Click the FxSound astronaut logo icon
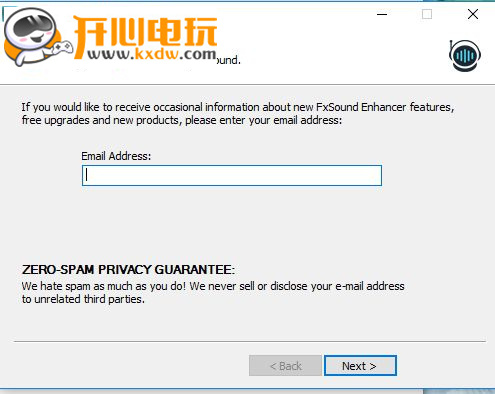Screen dimensions: 495x394 [x=465, y=56]
